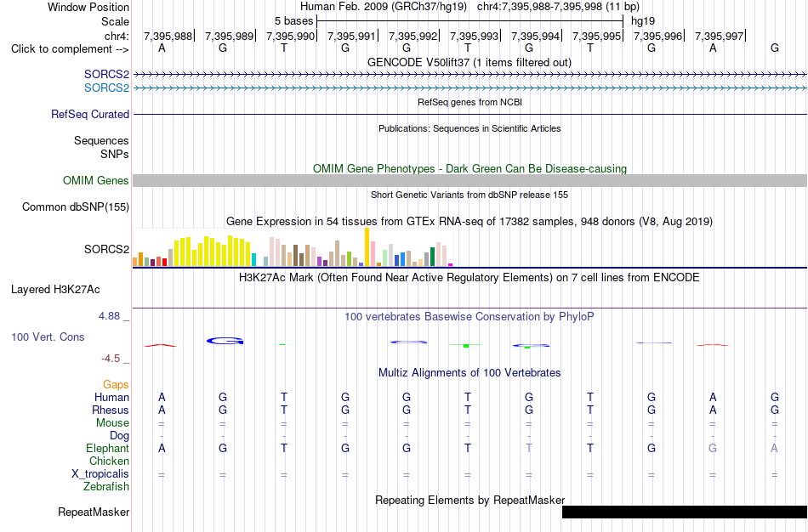This screenshot has height=532, width=808.
Task: Click the Dog species label
Action: point(120,436)
